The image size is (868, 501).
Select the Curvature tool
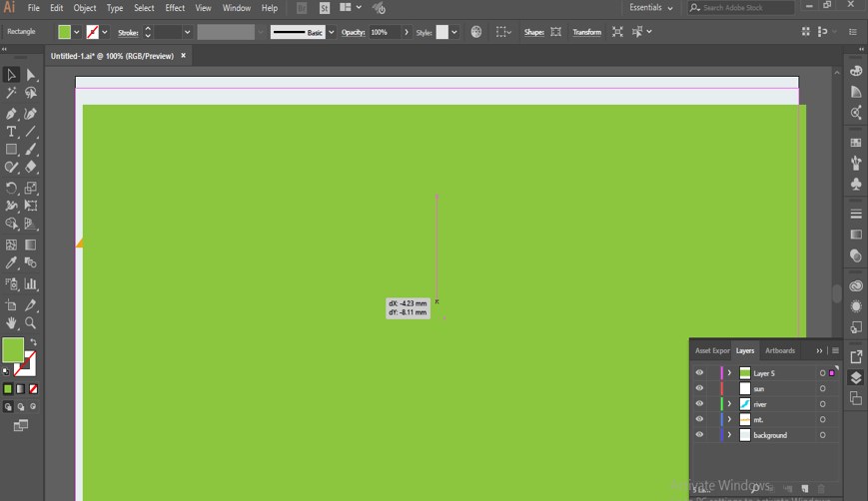pyautogui.click(x=30, y=114)
